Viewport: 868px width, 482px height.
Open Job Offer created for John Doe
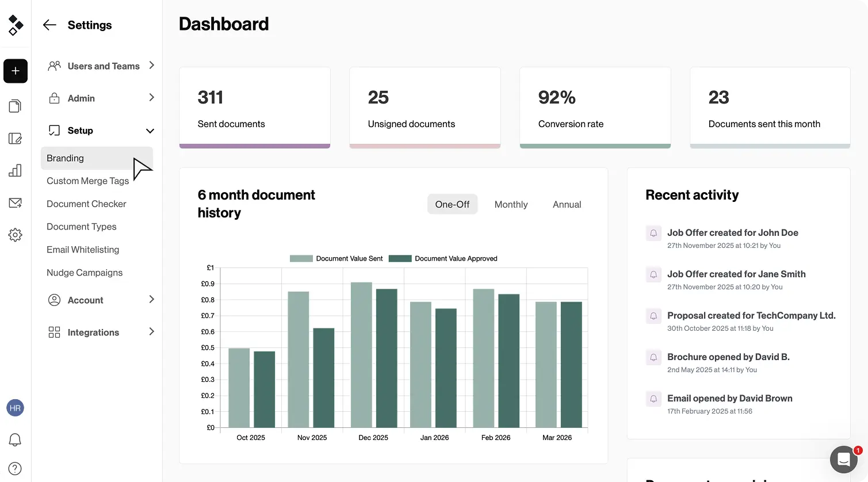tap(732, 233)
